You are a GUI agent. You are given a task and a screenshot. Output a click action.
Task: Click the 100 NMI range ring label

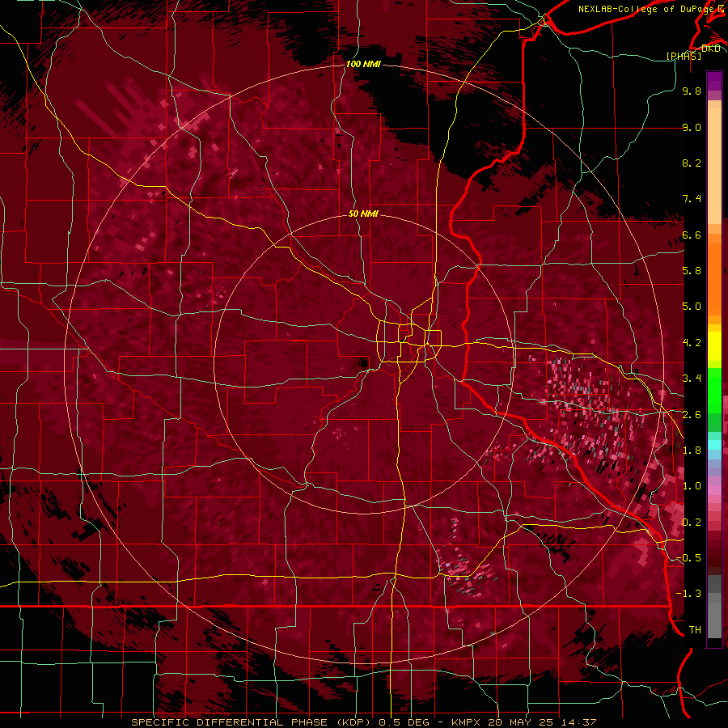[362, 64]
